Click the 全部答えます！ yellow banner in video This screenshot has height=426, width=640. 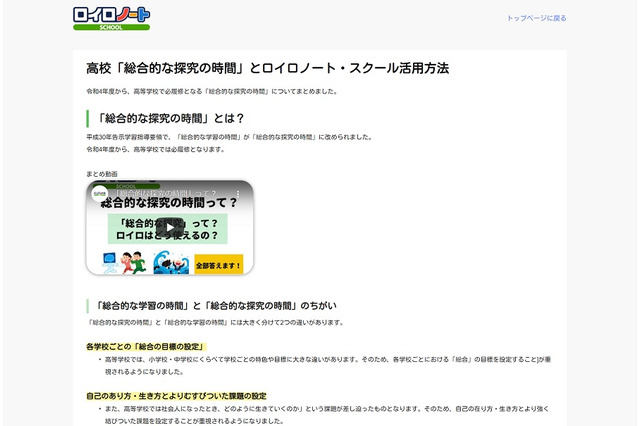(218, 265)
